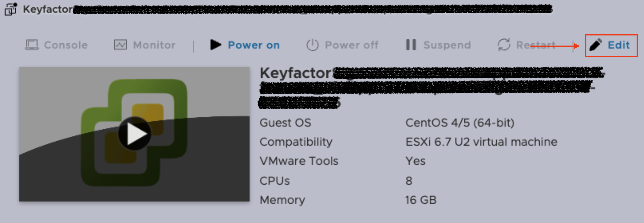Click the Restart circular arrows icon
Image resolution: width=644 pixels, height=223 pixels.
pyautogui.click(x=504, y=45)
